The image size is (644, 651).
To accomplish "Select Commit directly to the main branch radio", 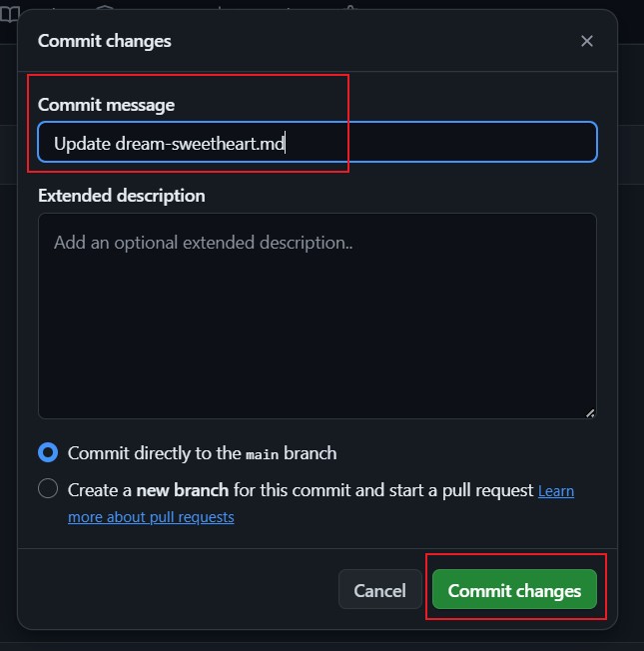I will coord(48,453).
